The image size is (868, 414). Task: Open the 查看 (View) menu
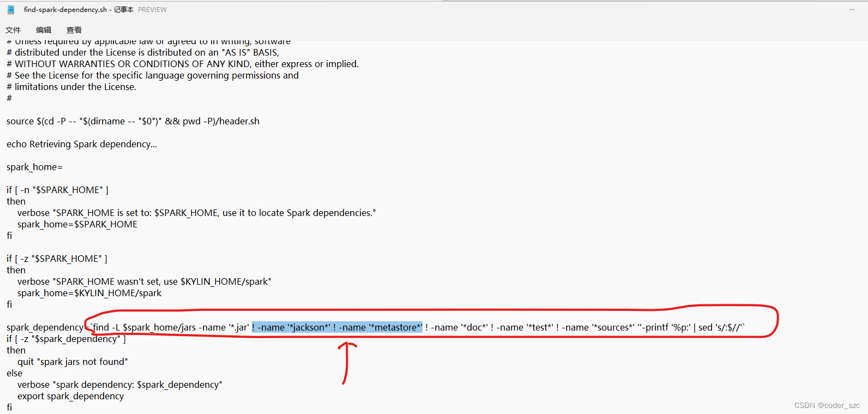[74, 30]
